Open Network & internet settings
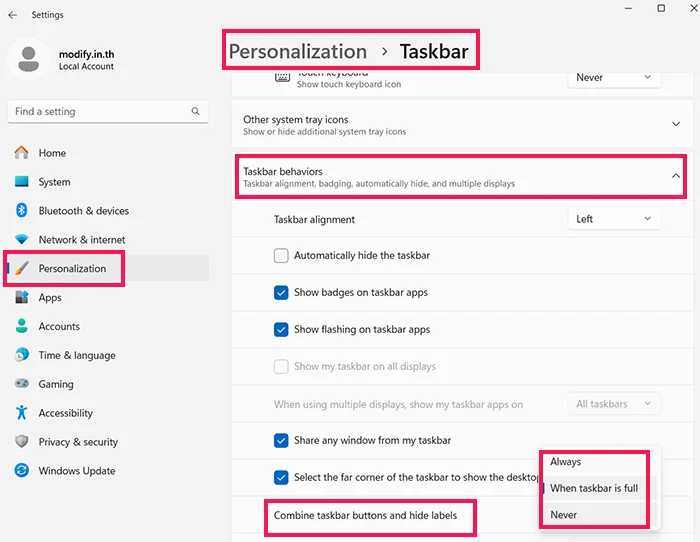 coord(82,240)
